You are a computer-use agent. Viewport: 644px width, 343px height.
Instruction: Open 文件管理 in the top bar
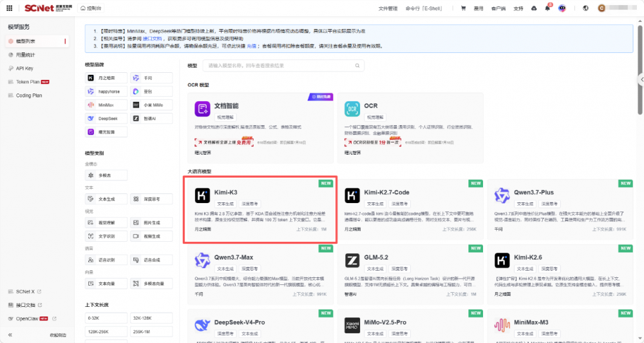[x=388, y=8]
